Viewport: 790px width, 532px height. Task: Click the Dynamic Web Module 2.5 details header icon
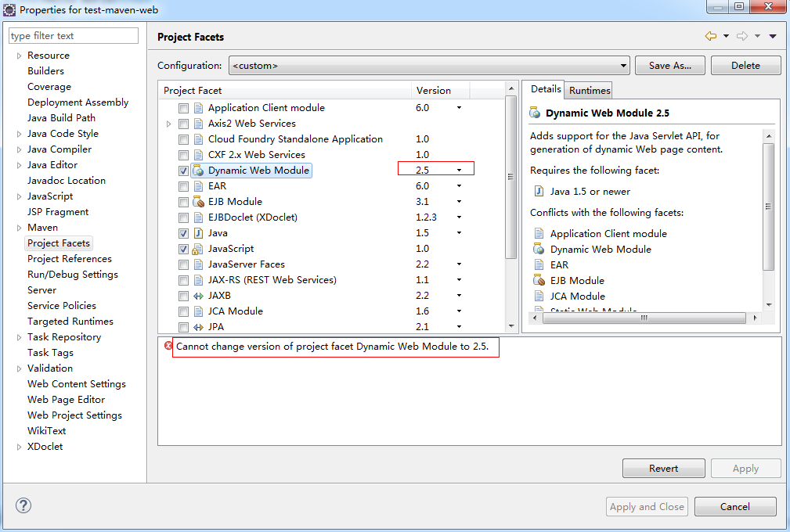click(535, 113)
